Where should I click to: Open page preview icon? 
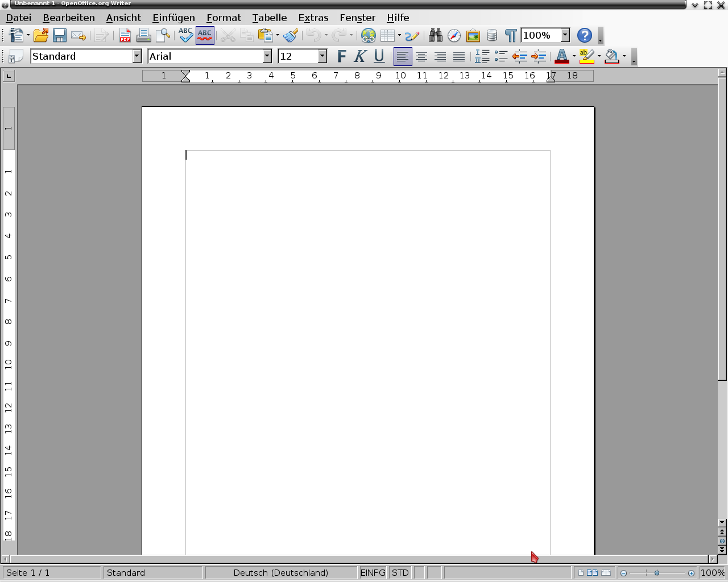click(163, 35)
